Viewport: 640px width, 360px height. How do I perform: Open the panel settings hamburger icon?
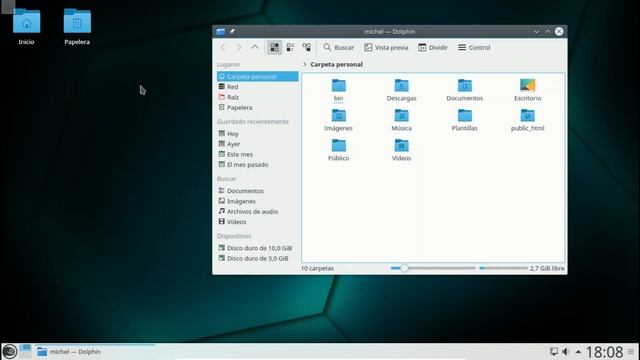[x=631, y=351]
